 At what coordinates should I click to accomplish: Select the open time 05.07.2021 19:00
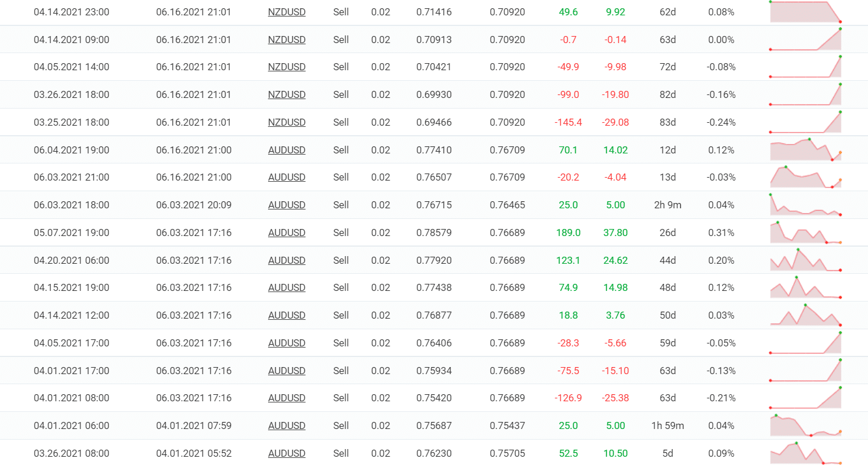(x=71, y=232)
